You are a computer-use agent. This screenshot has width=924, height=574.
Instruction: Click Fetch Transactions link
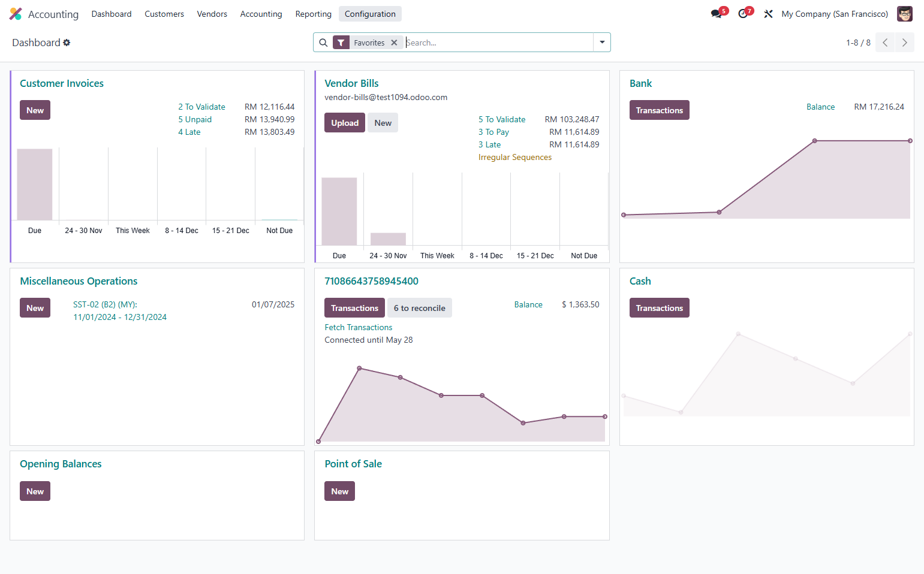point(359,327)
